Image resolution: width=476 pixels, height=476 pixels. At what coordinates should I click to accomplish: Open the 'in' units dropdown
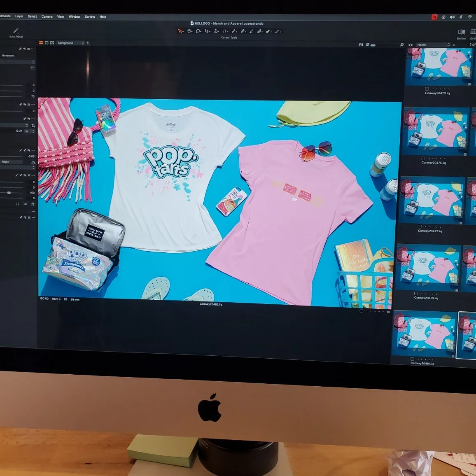pyautogui.click(x=30, y=131)
